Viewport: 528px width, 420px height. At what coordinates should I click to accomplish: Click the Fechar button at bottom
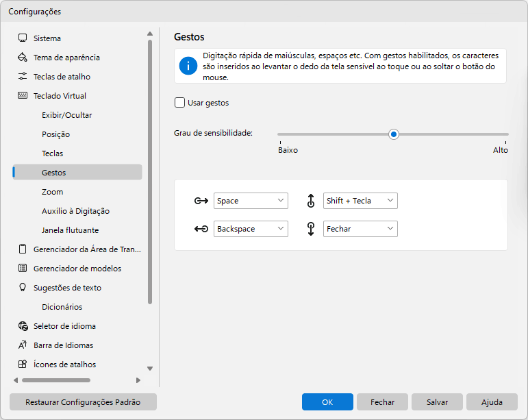tap(382, 402)
